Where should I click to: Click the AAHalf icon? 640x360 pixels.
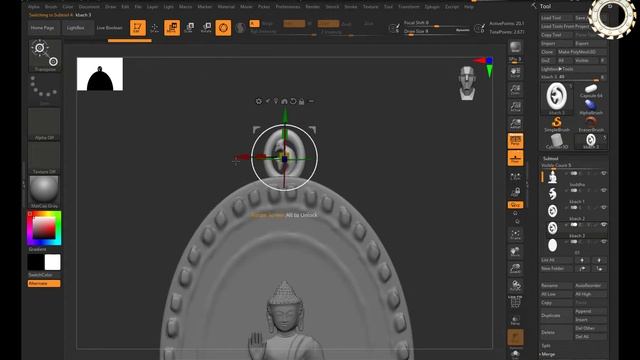click(516, 124)
